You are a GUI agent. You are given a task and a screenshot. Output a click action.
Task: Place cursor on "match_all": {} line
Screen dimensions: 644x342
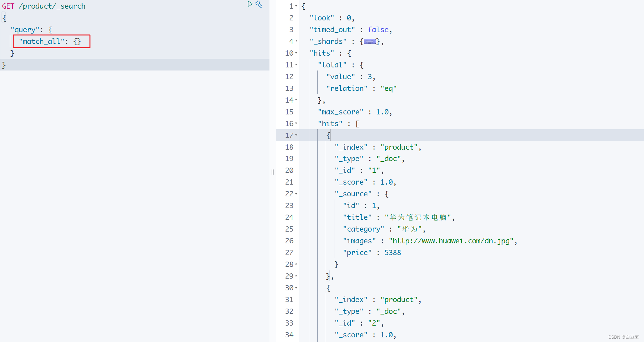[50, 41]
